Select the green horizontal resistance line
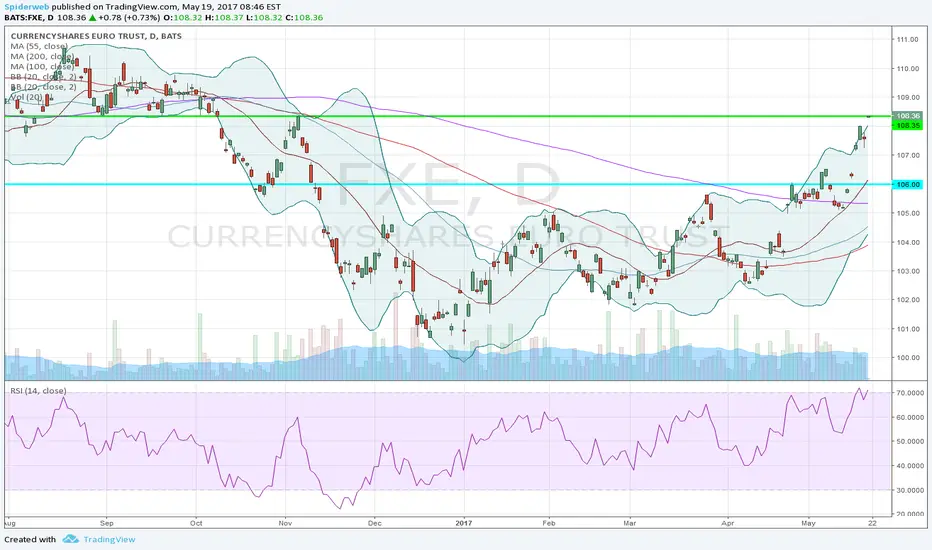Image resolution: width=932 pixels, height=550 pixels. point(448,116)
